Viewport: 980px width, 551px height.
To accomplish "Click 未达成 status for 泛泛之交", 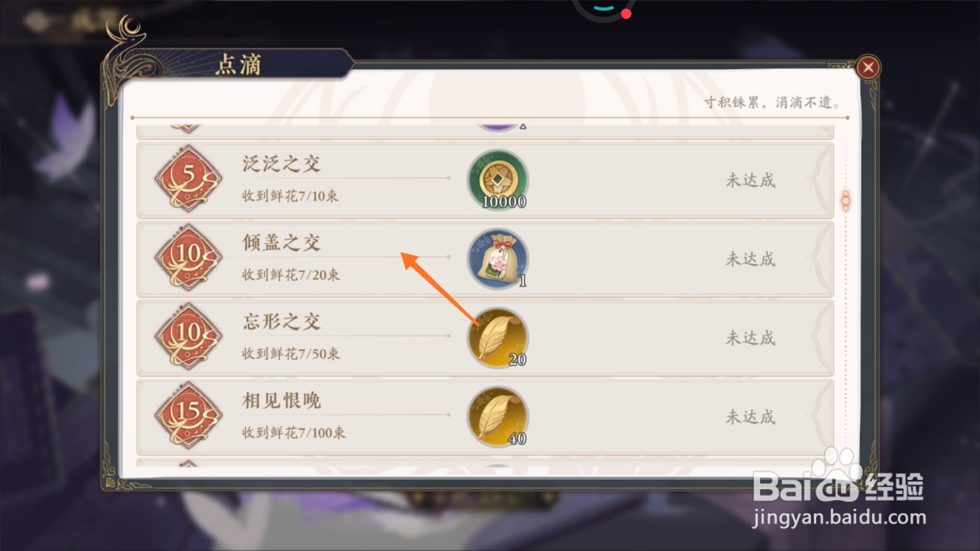I will [750, 180].
